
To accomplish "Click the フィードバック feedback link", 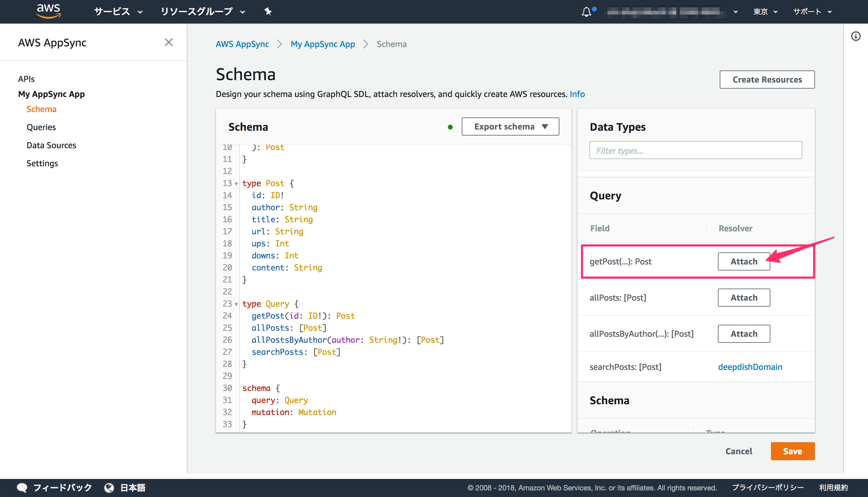I will [x=62, y=487].
